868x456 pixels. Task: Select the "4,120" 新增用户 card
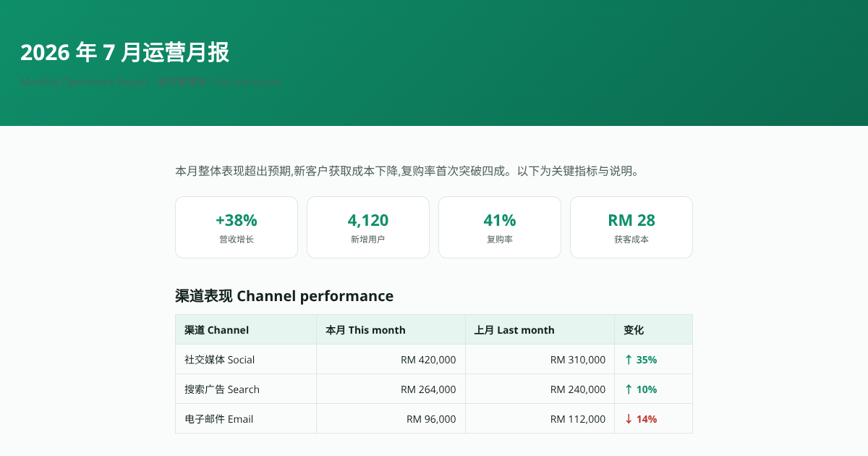click(x=368, y=227)
